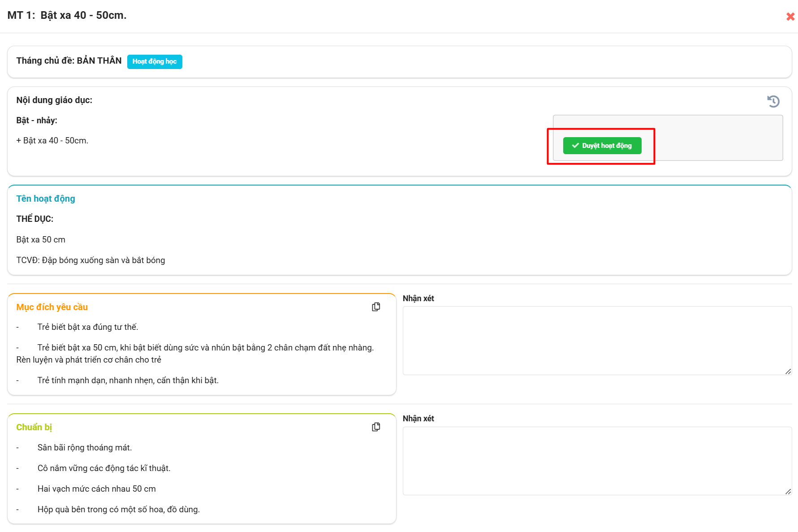The image size is (798, 532).
Task: Click the line Hai vạch mức cách nhau 50 cm
Action: (96, 489)
